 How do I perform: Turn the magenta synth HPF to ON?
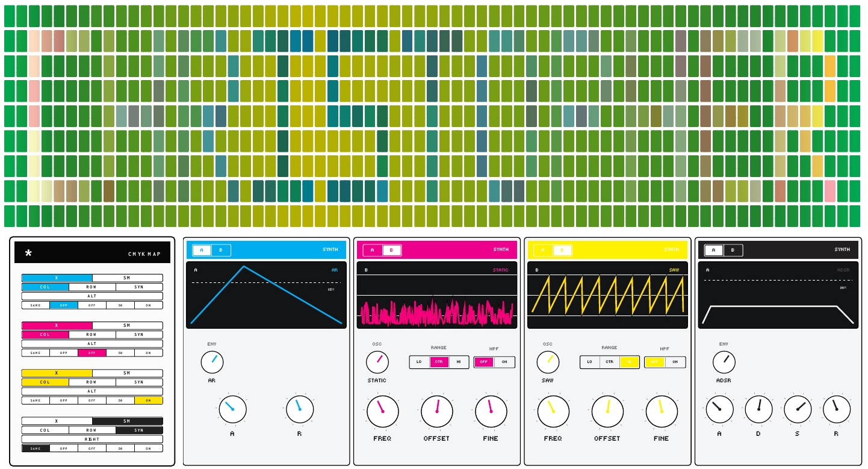(504, 362)
